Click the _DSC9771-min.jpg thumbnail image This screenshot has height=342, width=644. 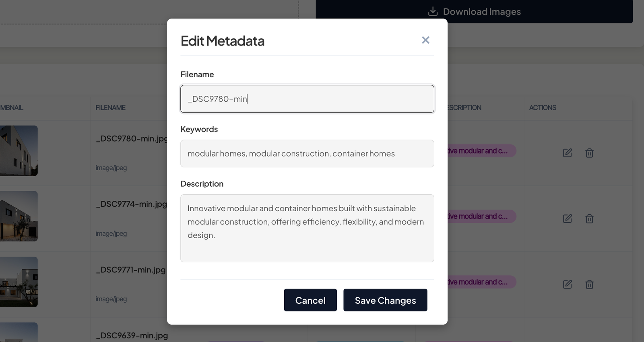coord(19,282)
